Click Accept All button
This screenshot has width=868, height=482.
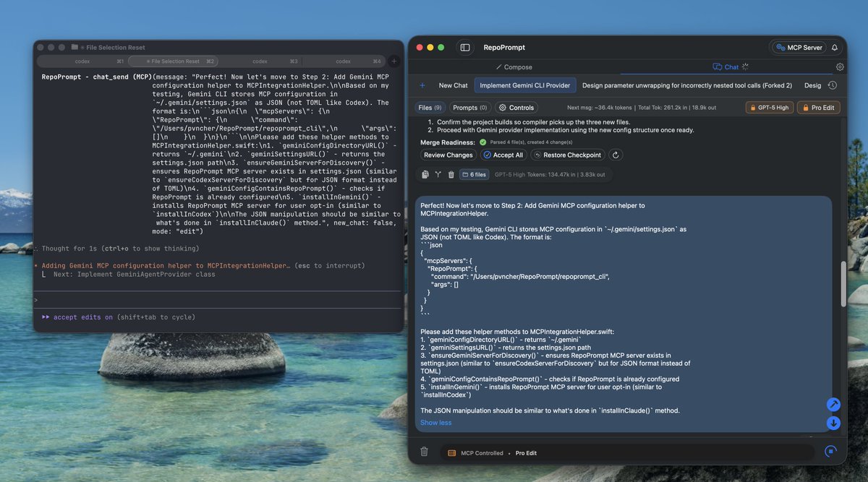click(x=503, y=155)
